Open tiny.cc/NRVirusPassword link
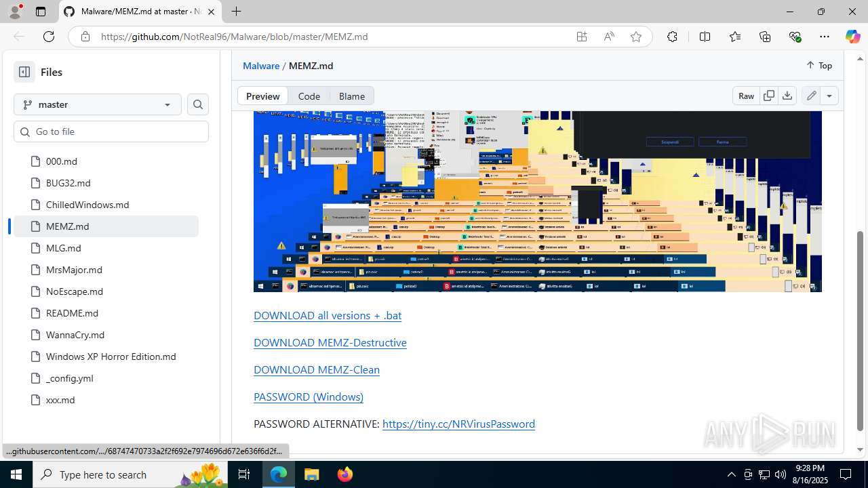868x488 pixels. [458, 424]
